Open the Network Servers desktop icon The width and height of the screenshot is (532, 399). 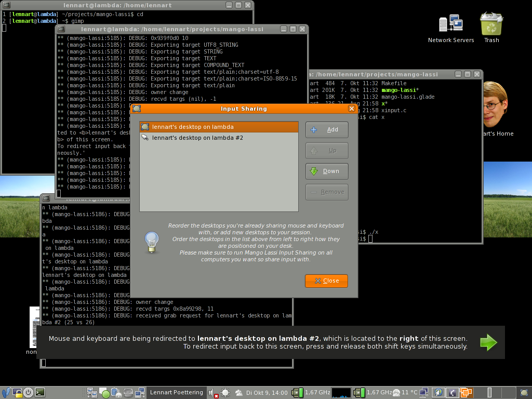[x=451, y=29]
